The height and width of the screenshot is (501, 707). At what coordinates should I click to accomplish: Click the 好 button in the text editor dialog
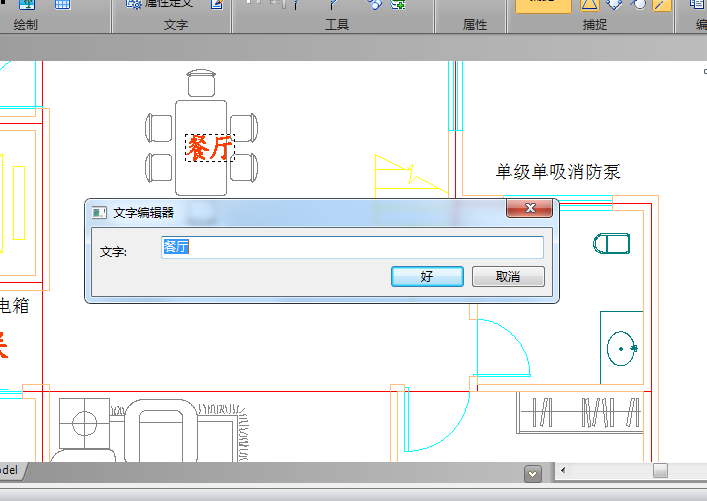tap(427, 276)
